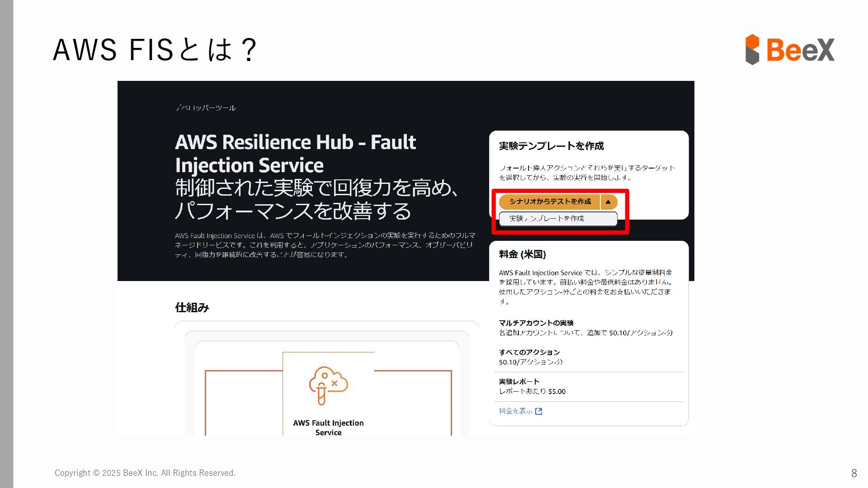Click the 仕組み section heading
The image size is (868, 488).
192,308
